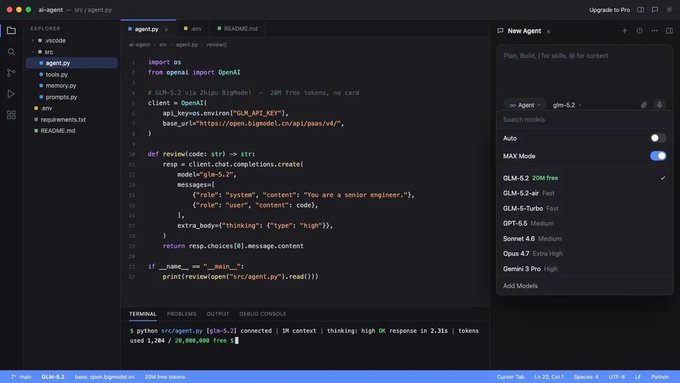
Task: Click the git branch main in status bar
Action: [x=21, y=377]
